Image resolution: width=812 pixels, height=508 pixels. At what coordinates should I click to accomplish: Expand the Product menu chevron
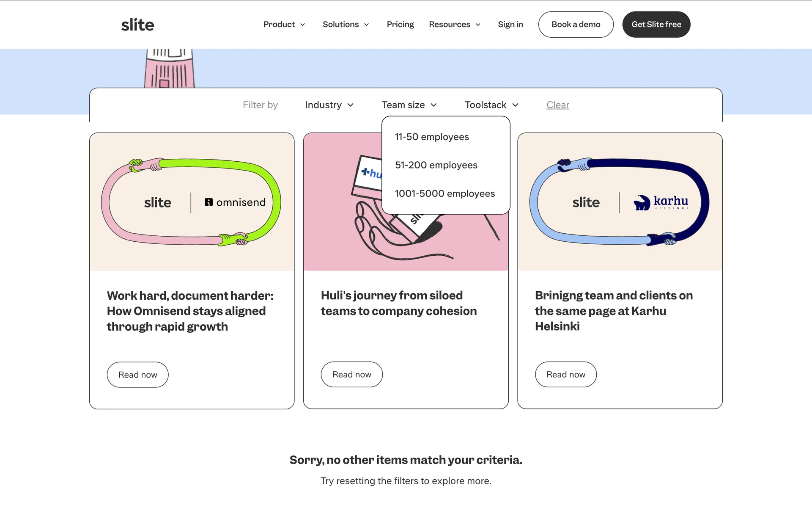pos(303,25)
